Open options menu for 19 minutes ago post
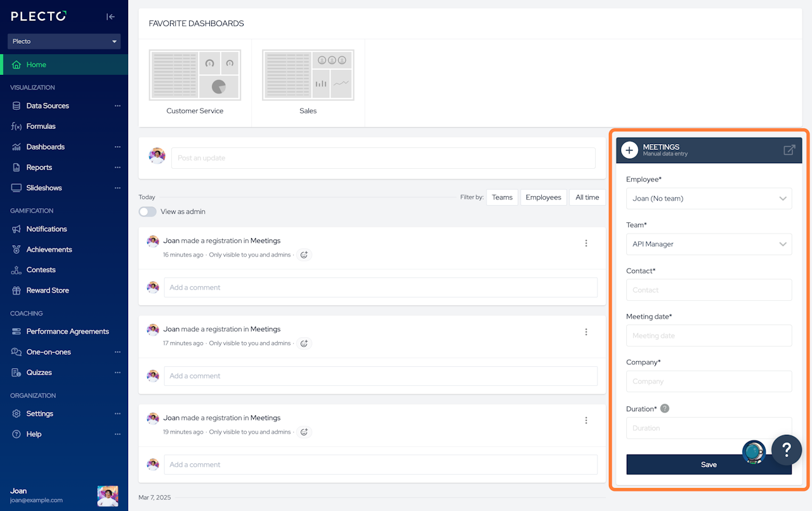Screen dimensions: 812x511 586,420
